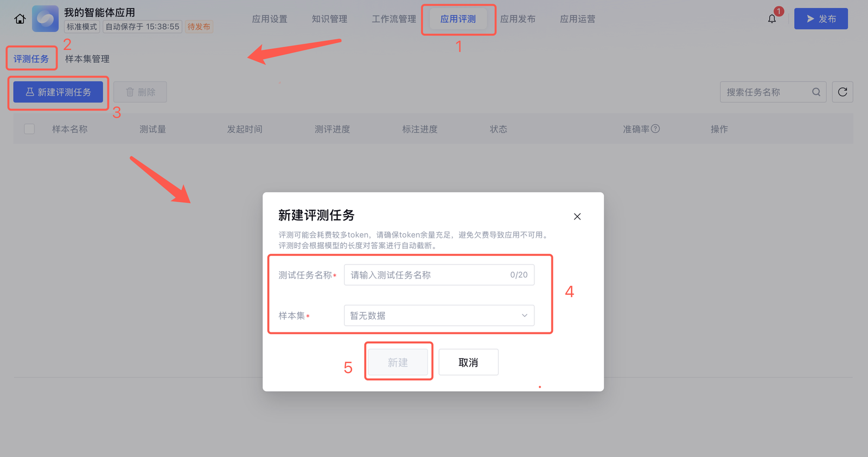
Task: Go to the home icon
Action: (x=20, y=19)
